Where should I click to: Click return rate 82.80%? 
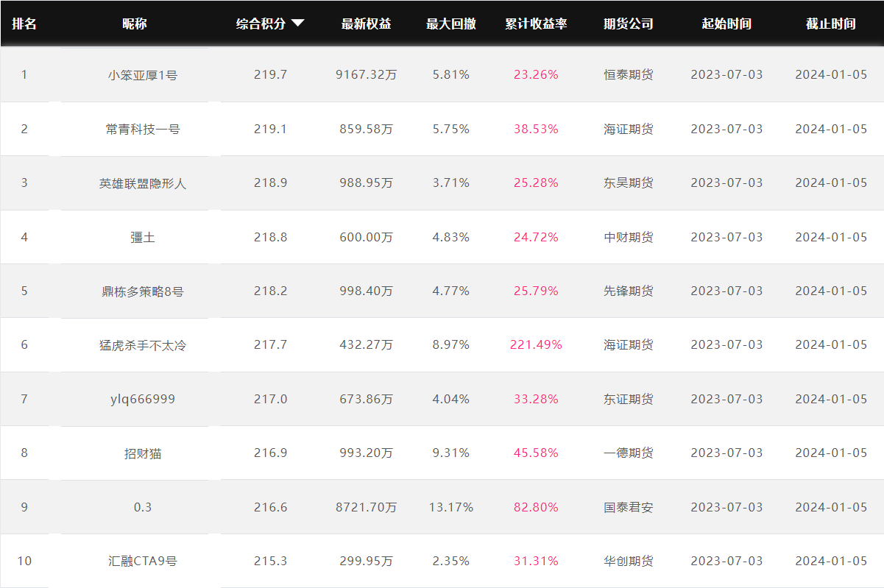click(537, 507)
